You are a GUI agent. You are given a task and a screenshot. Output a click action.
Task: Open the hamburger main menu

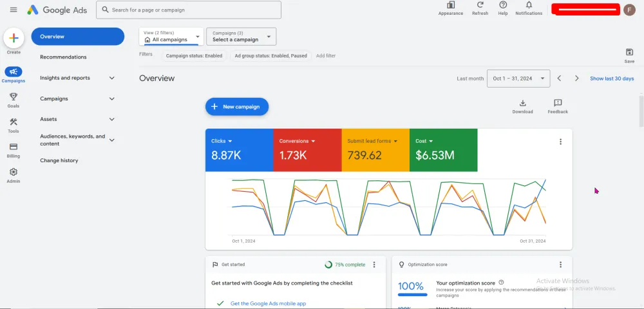point(14,10)
